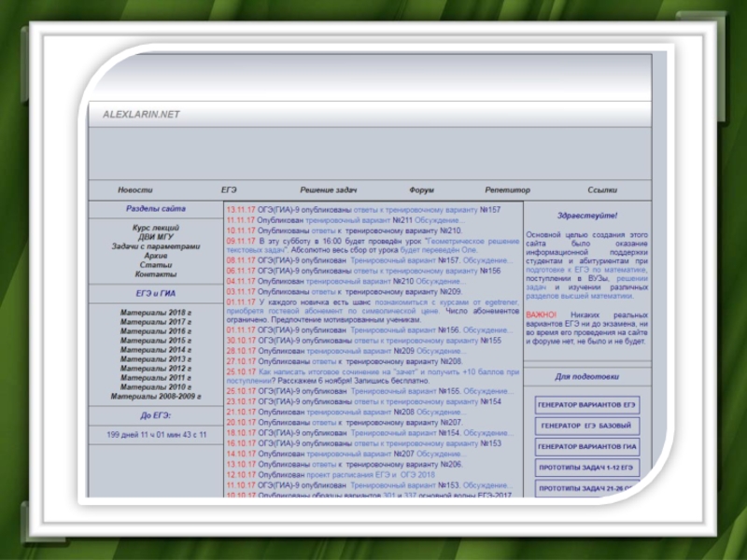Open the Новости menu item
This screenshot has width=747, height=560.
134,189
